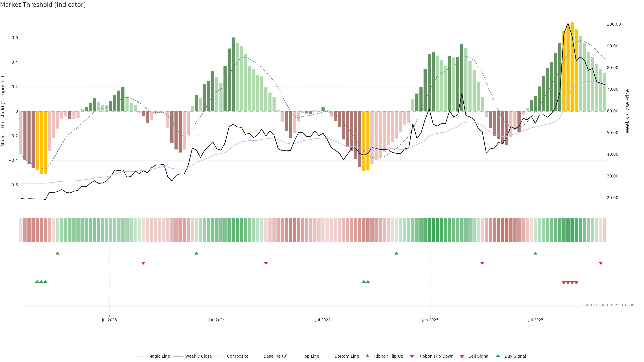Click the rightmost red Ribbon Flip Down marker
This screenshot has height=362, width=644.
click(601, 263)
